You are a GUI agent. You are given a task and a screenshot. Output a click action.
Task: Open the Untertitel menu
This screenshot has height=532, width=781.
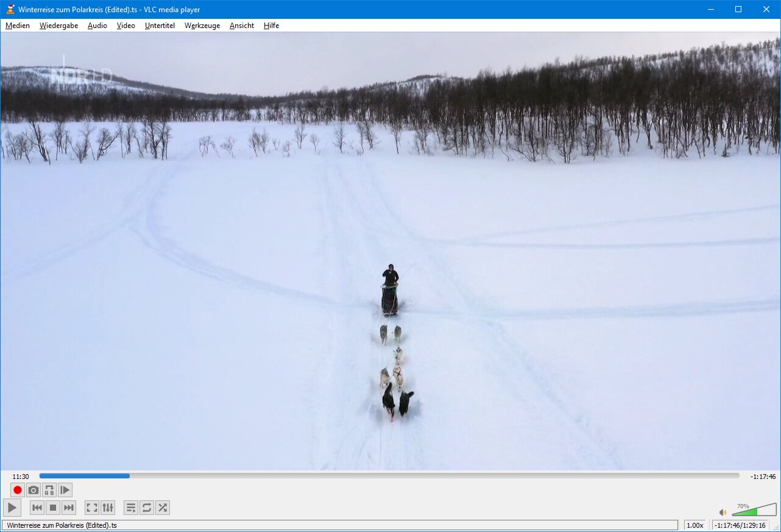pyautogui.click(x=160, y=26)
